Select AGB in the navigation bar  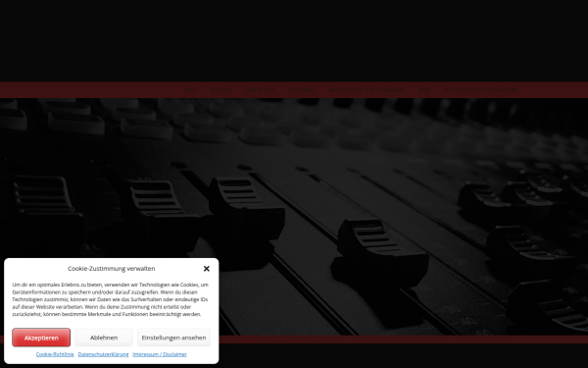[x=424, y=90]
